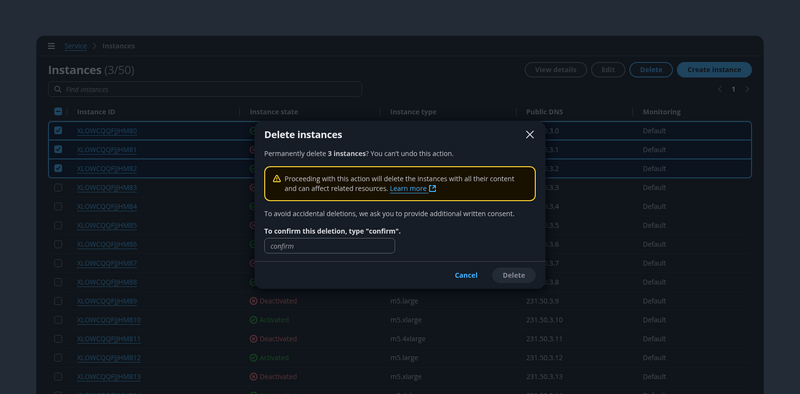Uncheck the checkbox for instance XLOWCQQFJJHM80

(58, 131)
